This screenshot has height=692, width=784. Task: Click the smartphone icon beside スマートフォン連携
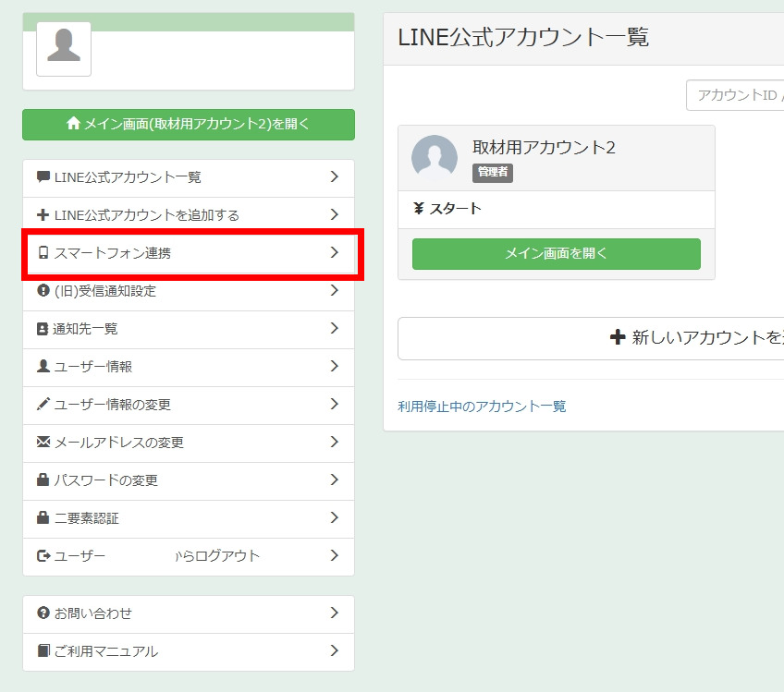point(43,253)
